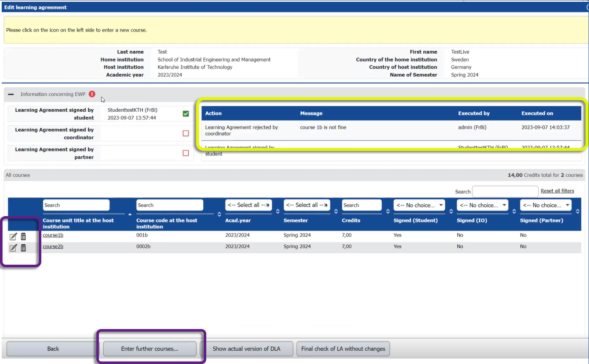
Task: Click sort arrow beside Course unit title column
Action: point(130,214)
